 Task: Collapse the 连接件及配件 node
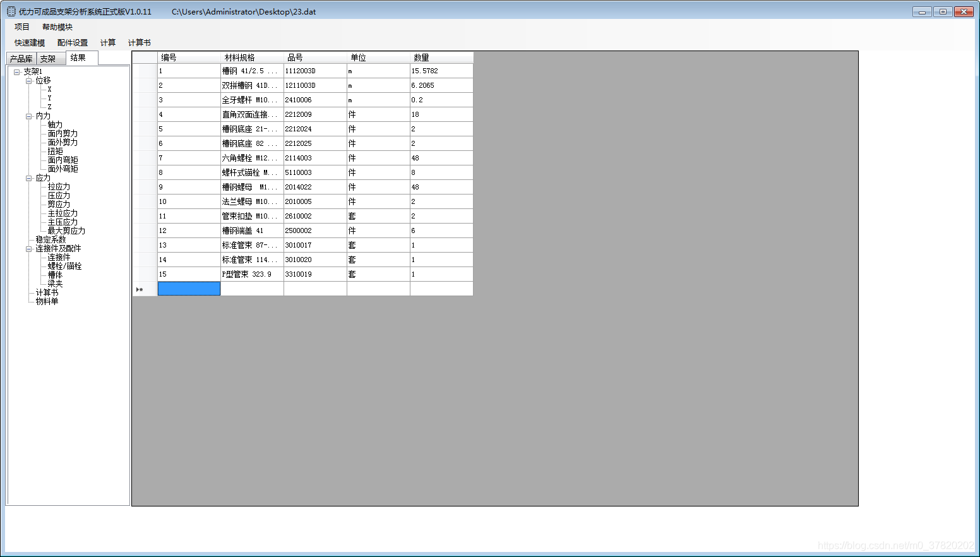point(28,249)
